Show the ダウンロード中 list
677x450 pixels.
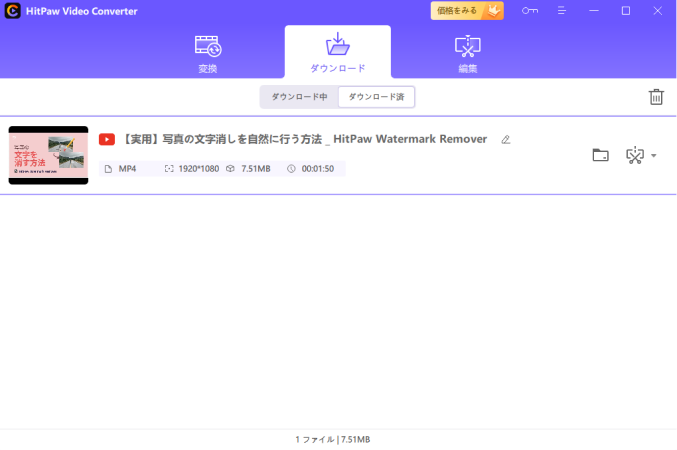click(x=299, y=97)
